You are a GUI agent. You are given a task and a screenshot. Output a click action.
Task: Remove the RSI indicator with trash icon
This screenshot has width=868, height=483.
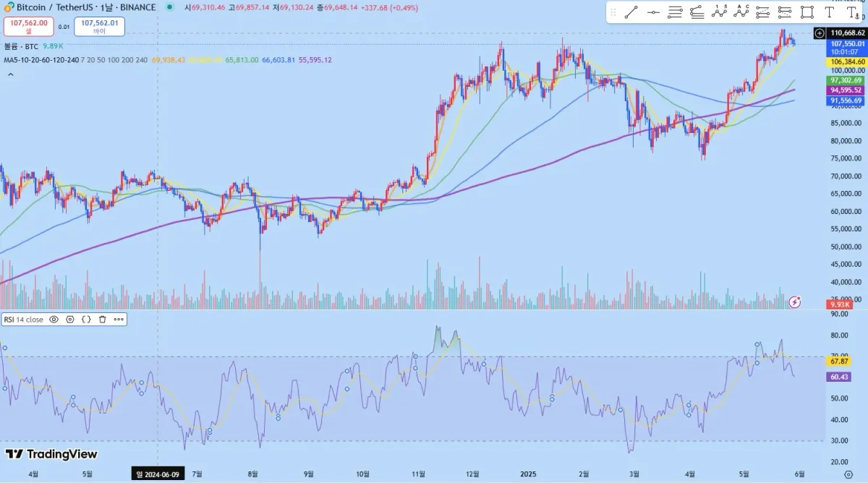point(103,319)
